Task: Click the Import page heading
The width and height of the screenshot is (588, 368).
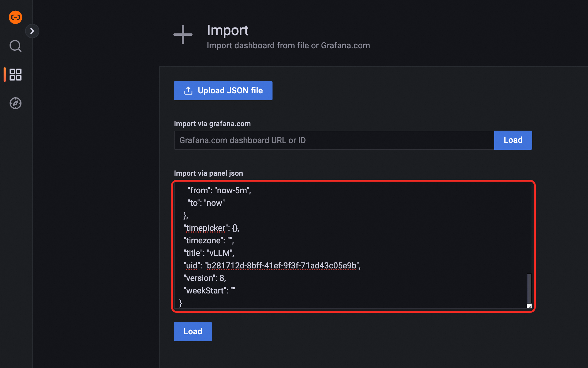Action: point(228,30)
